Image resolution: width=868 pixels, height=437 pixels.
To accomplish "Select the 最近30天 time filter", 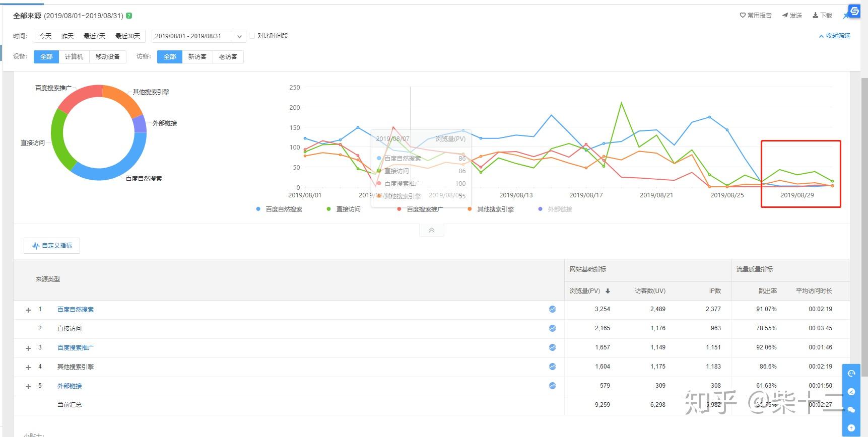I will click(128, 36).
